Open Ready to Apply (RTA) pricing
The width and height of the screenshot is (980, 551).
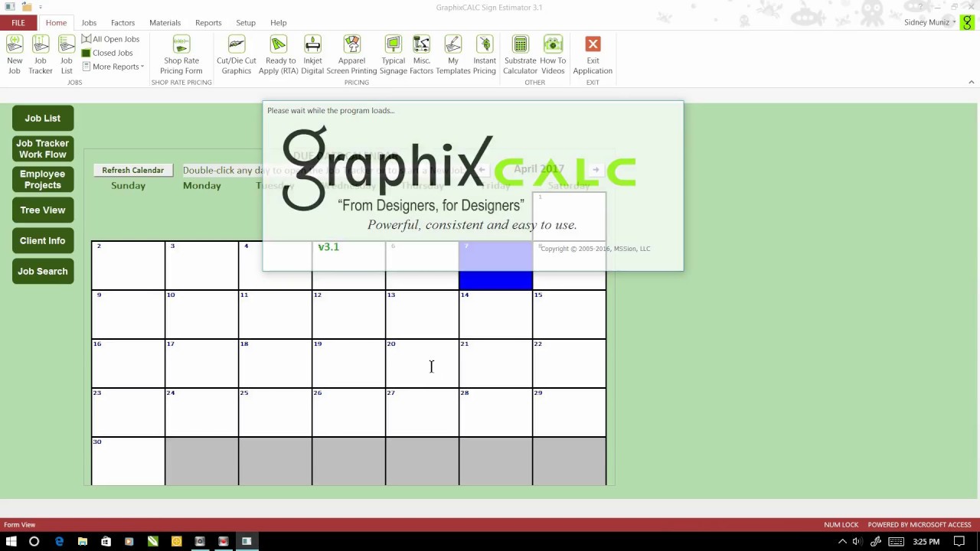(x=279, y=55)
